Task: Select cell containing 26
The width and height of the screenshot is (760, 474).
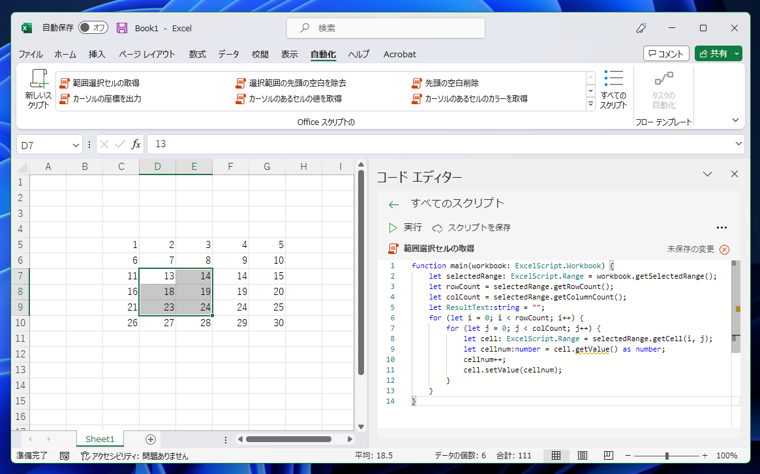Action: click(121, 323)
